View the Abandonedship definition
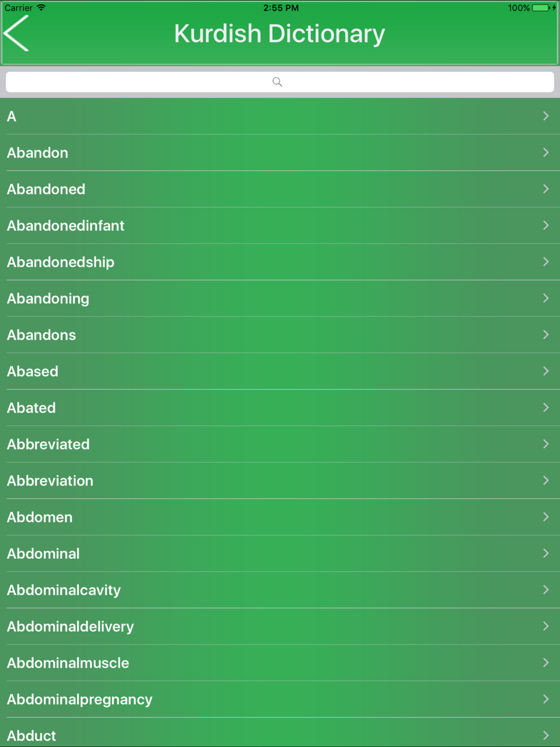Image resolution: width=560 pixels, height=747 pixels. pyautogui.click(x=280, y=262)
